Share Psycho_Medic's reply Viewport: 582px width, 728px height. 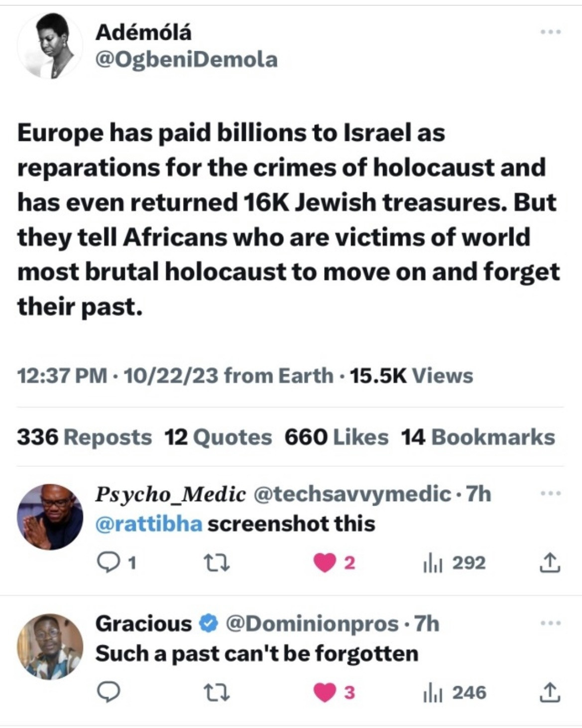(550, 563)
